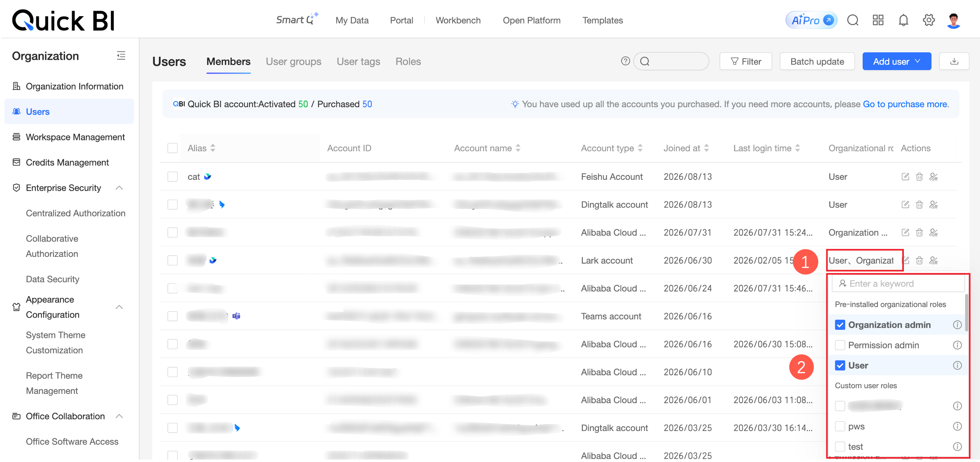
Task: Click the Quick BI logo
Action: coord(63,20)
